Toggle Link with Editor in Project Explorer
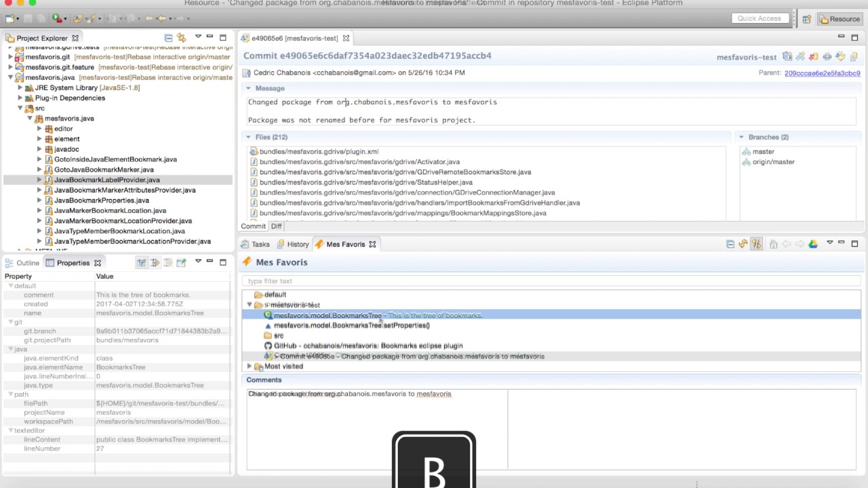Viewport: 868px width, 488px height. (181, 37)
